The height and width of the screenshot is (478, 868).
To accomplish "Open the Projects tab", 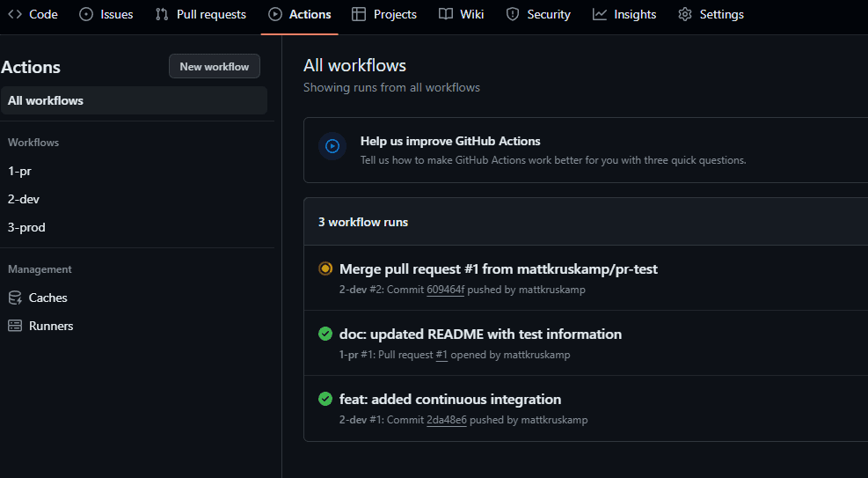I will pos(384,14).
